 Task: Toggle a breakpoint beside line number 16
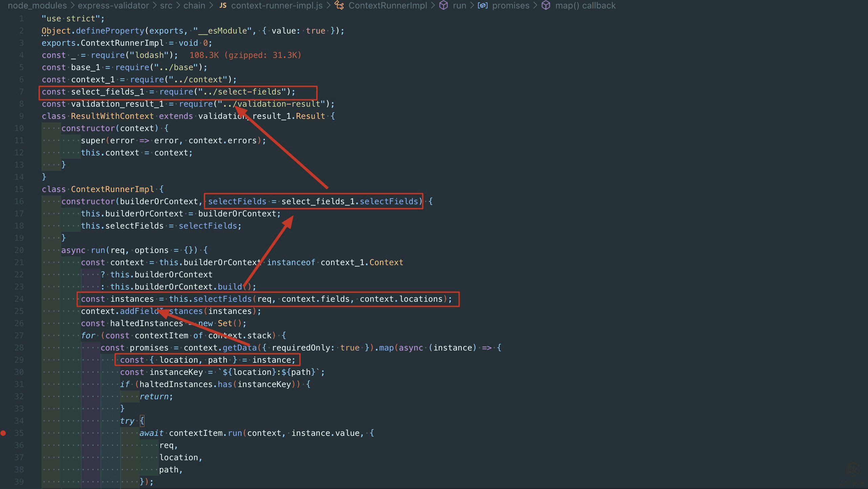click(x=3, y=201)
